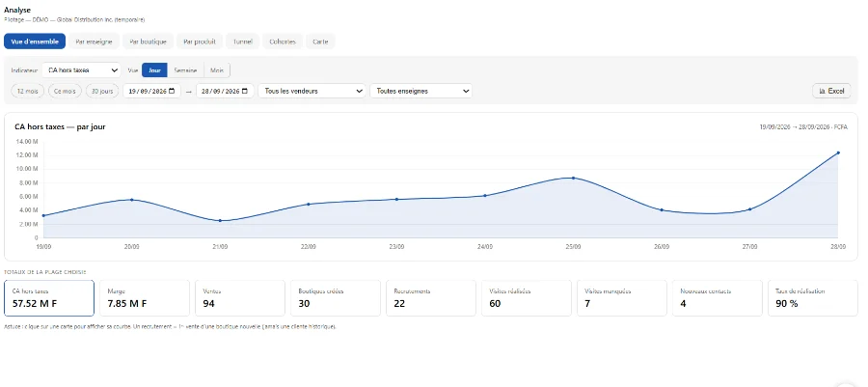Screen dimensions: 868x387
Task: Set view granularity to Mois
Action: pos(217,70)
